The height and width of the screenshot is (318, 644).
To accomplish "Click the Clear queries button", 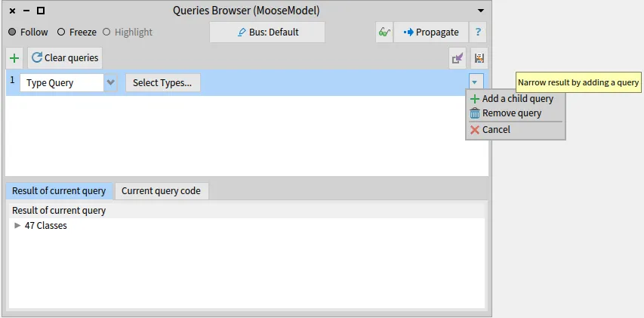I will 65,58.
